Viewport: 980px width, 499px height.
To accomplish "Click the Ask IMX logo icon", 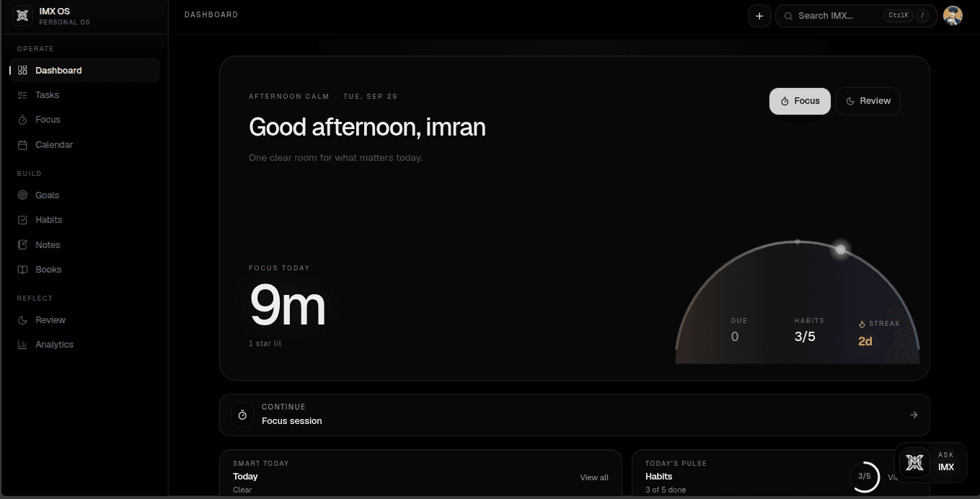I will [x=914, y=462].
